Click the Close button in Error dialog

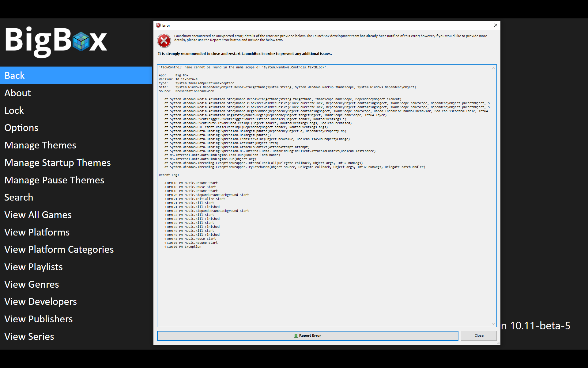tap(479, 335)
